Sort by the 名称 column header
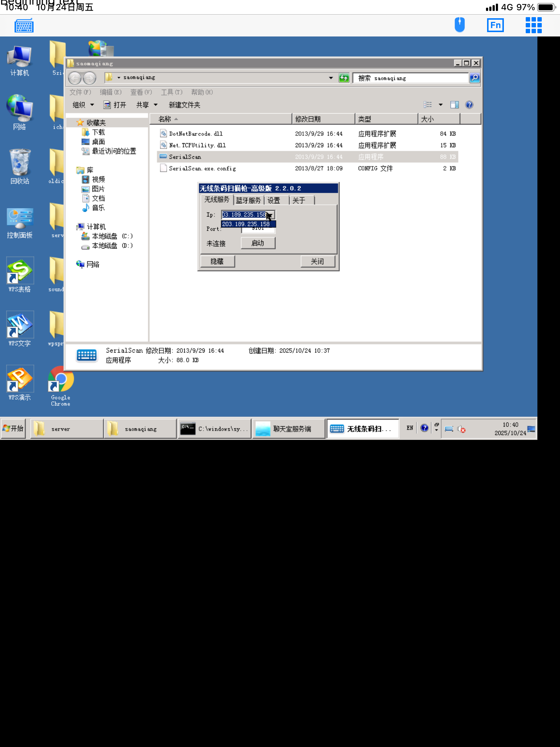This screenshot has width=560, height=747. tap(221, 119)
